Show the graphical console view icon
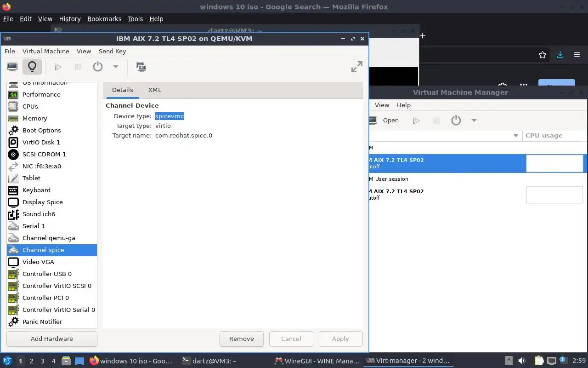Viewport: 588px width, 368px height. pyautogui.click(x=12, y=67)
